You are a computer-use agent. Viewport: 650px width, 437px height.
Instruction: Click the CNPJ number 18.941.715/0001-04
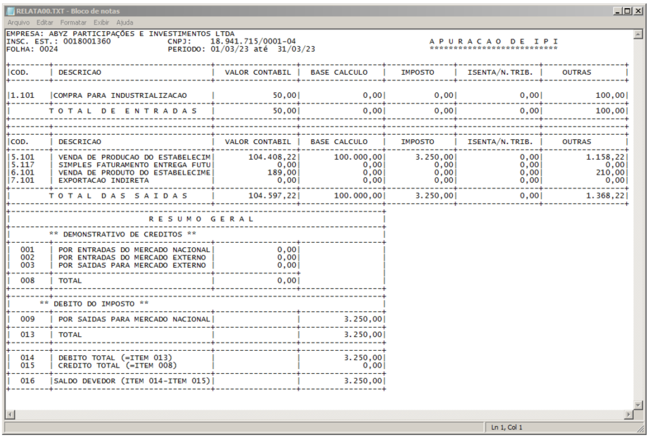tap(253, 41)
